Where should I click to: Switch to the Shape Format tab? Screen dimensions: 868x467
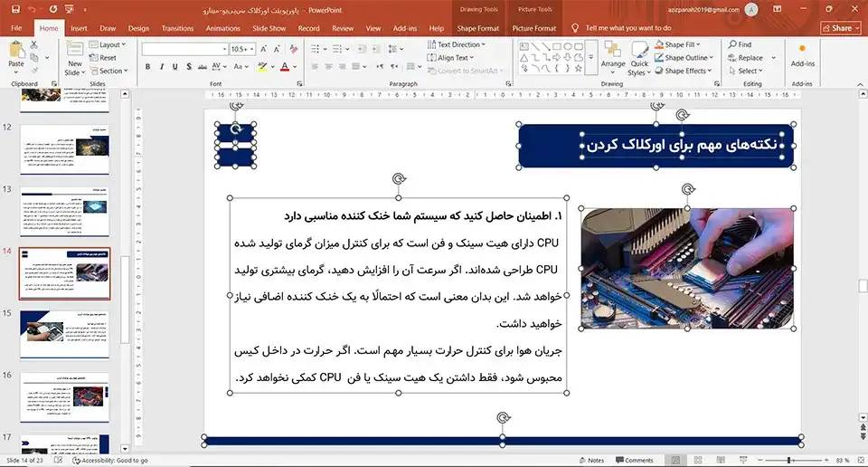pos(477,28)
